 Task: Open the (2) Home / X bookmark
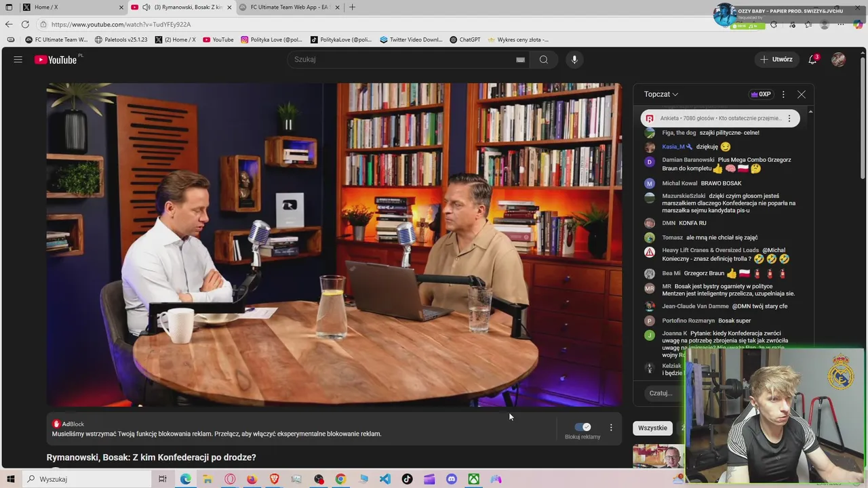[x=175, y=40]
